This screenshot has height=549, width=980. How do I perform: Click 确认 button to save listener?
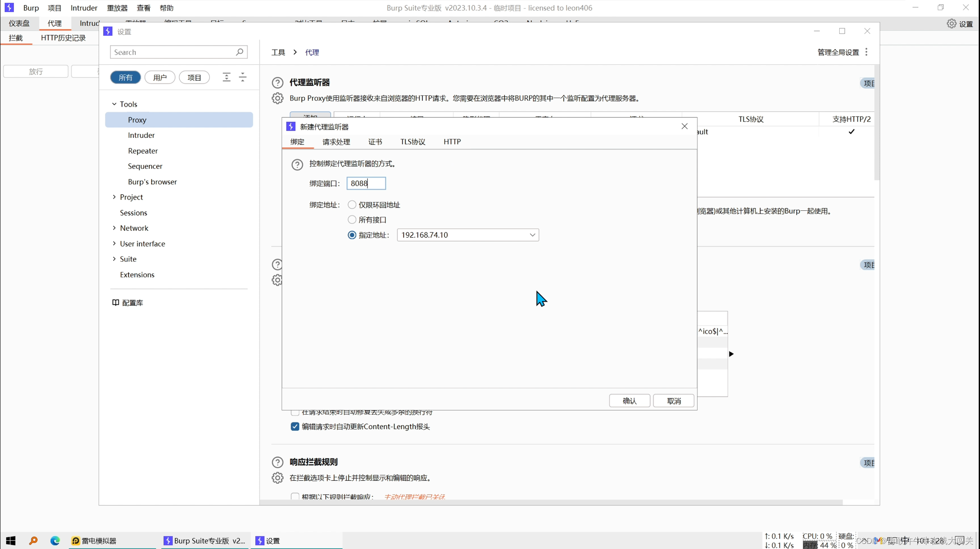point(629,401)
